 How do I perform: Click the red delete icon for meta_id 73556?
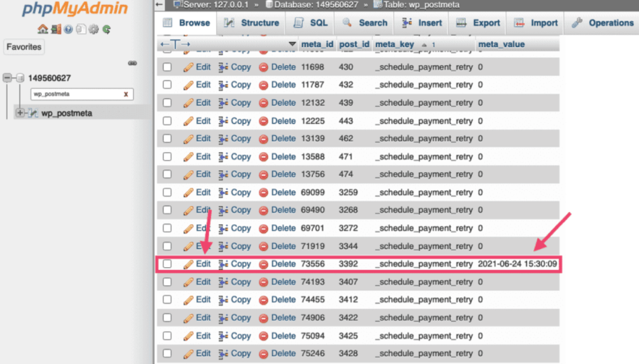point(263,264)
